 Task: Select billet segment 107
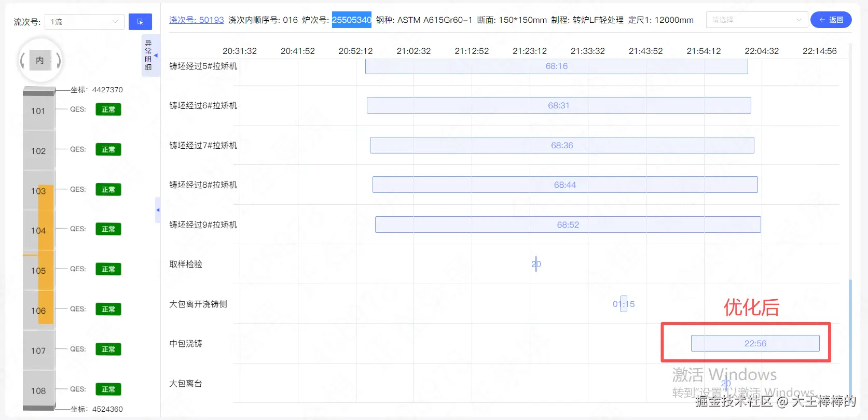pyautogui.click(x=38, y=351)
